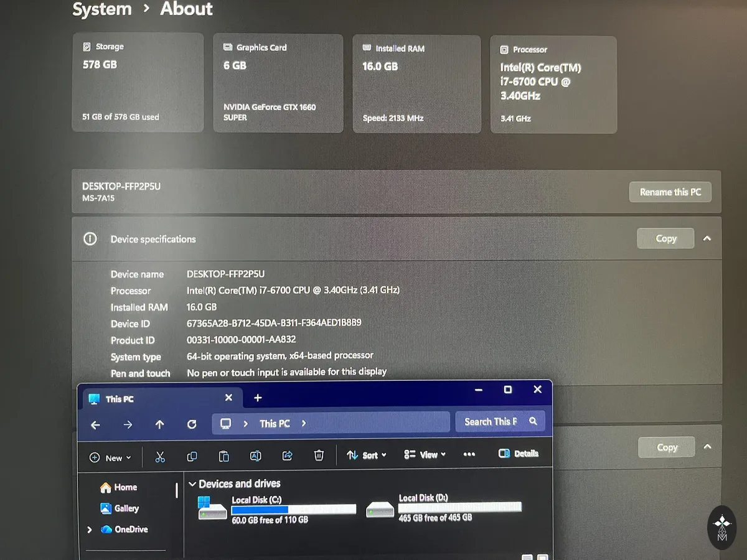
Task: Open the Storage card showing 578 GB
Action: point(138,82)
